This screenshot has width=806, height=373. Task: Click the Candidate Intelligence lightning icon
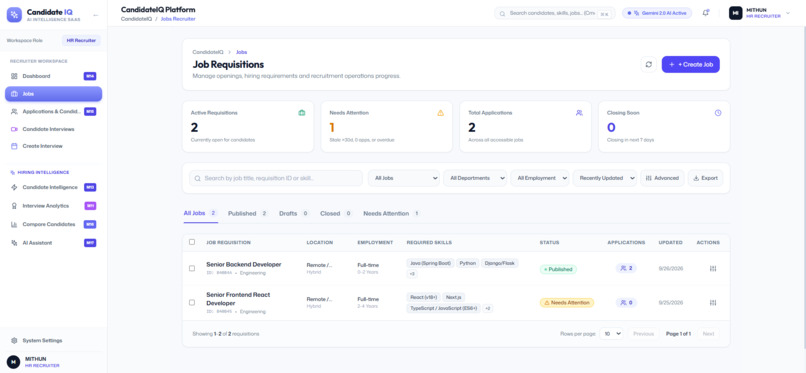[14, 188]
